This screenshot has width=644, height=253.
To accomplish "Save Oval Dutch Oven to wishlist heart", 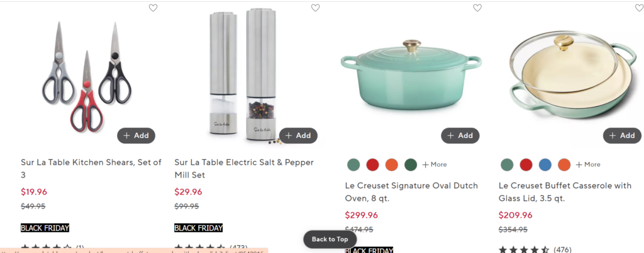I will 477,8.
